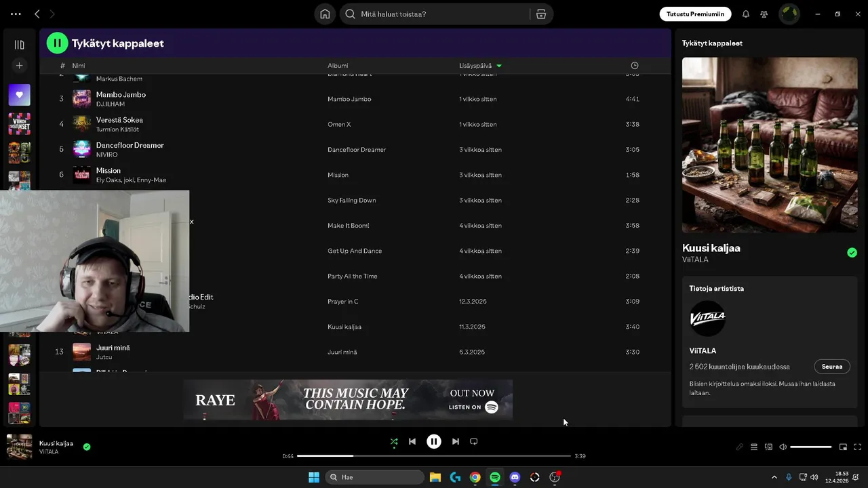The image size is (868, 488).
Task: Pause playback in the bottom player bar
Action: tap(434, 441)
